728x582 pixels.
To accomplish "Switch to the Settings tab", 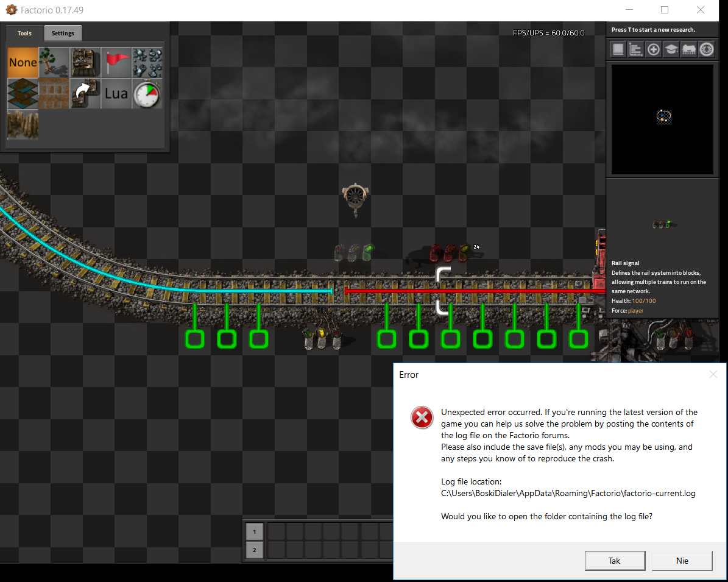I will 63,34.
